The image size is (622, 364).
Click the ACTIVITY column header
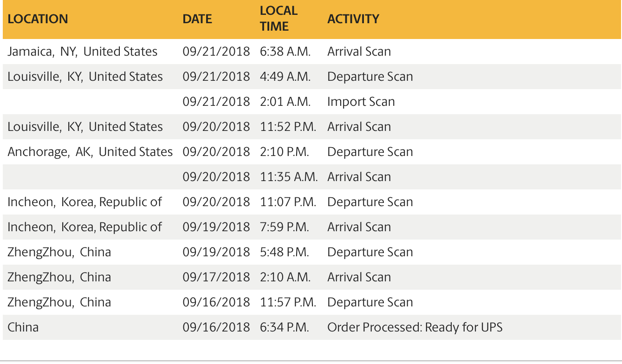(x=353, y=19)
